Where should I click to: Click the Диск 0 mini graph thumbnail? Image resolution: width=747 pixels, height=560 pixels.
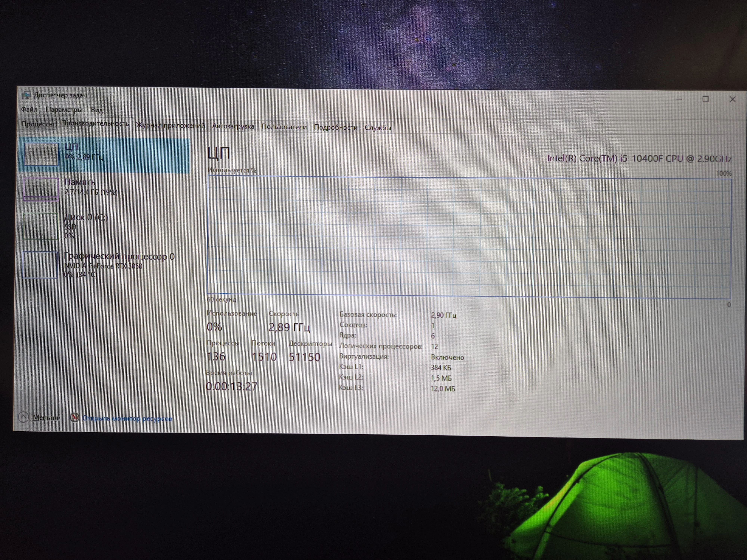click(x=41, y=226)
